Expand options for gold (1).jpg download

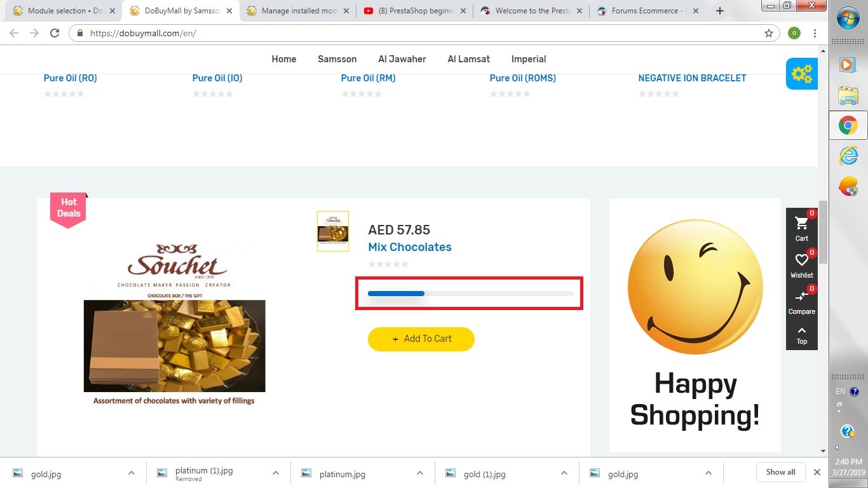tap(564, 473)
